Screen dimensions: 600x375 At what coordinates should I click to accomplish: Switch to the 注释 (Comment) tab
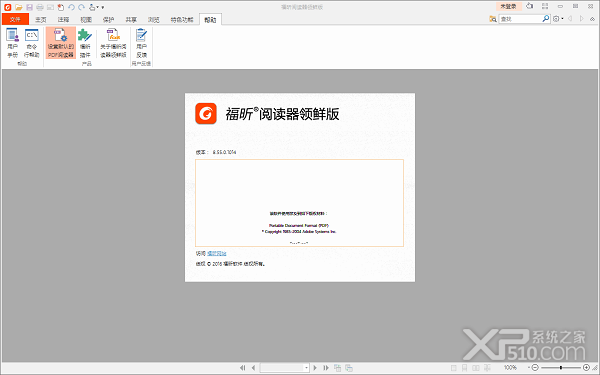(63, 20)
